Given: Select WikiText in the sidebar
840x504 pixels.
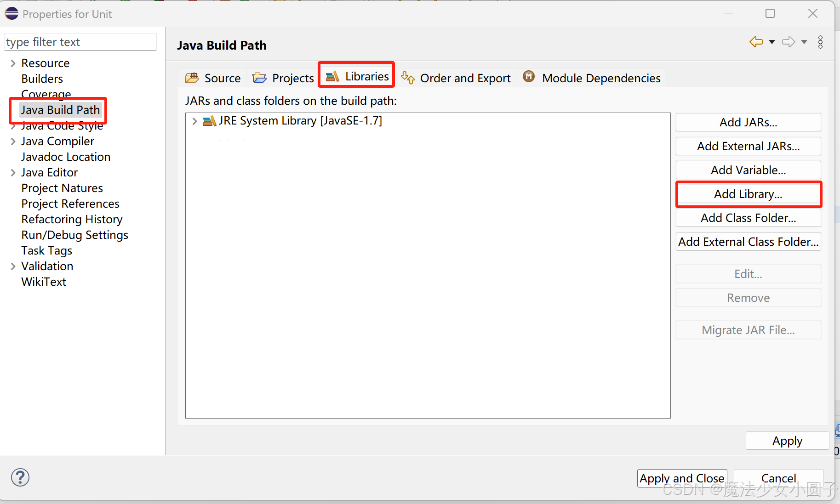Looking at the screenshot, I should (44, 282).
